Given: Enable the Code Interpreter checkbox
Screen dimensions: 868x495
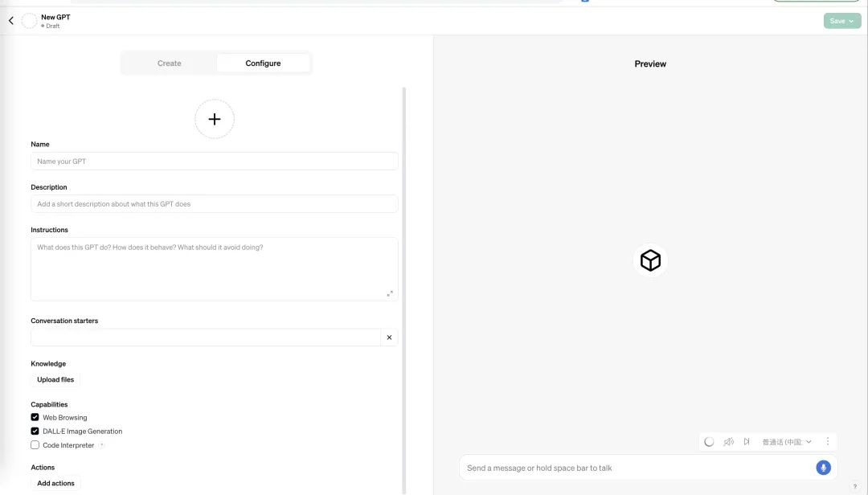Looking at the screenshot, I should (x=35, y=445).
